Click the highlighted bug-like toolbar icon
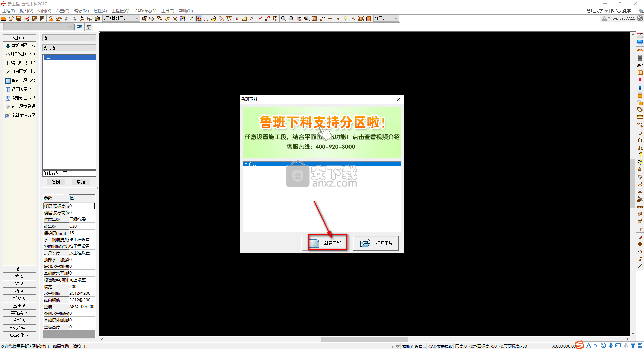Viewport: 644px width, 349px height. pyautogui.click(x=199, y=19)
